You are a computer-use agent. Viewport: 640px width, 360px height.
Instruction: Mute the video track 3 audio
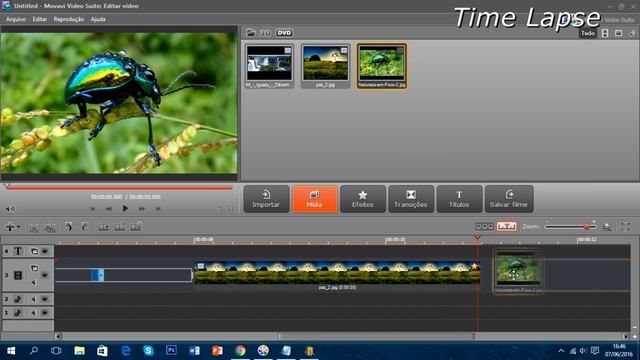pyautogui.click(x=34, y=282)
